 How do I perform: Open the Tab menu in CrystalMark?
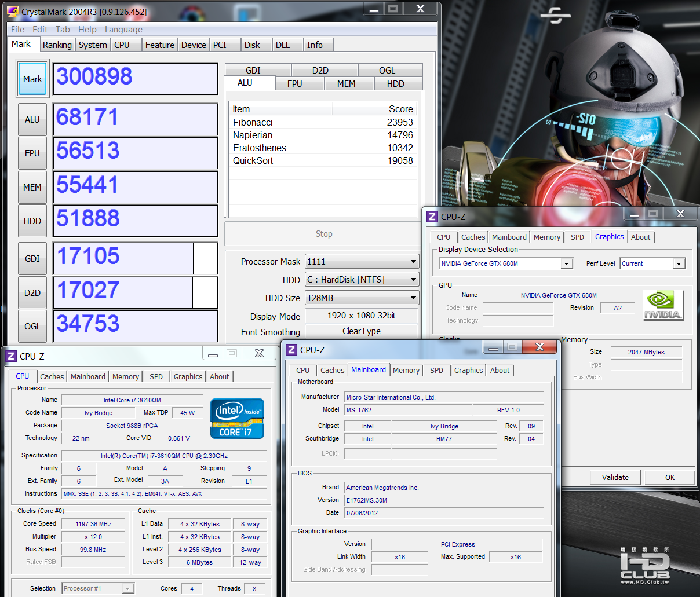63,30
